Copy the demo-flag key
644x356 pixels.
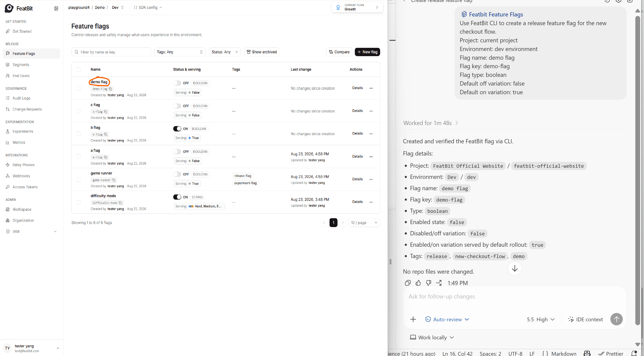(110, 89)
